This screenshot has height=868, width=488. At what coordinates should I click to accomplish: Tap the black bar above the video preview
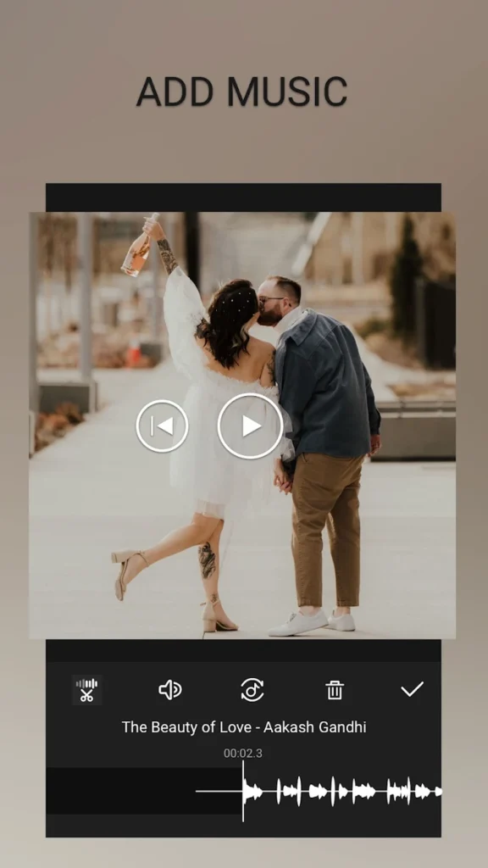tap(243, 198)
